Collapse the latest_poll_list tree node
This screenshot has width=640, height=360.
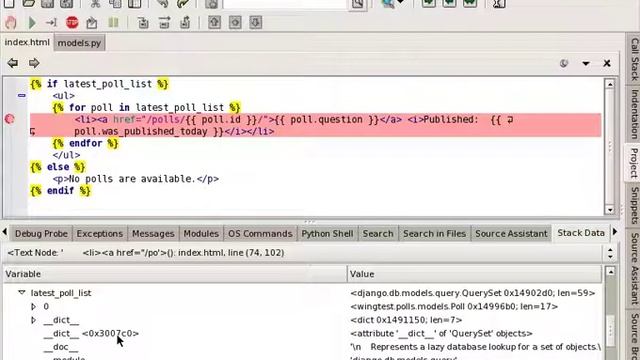point(22,293)
